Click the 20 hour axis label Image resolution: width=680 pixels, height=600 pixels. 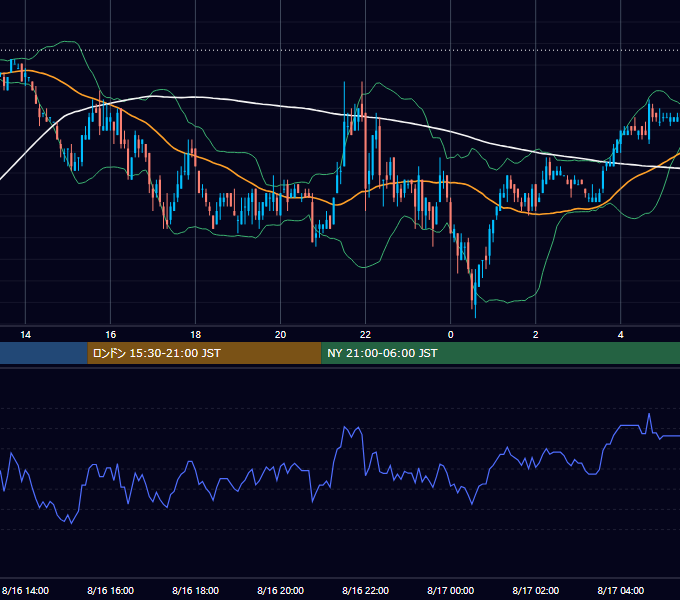[281, 335]
